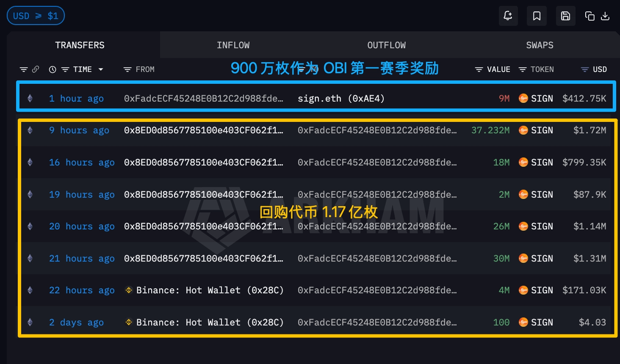Open the '21 hours ago' transaction link
Screen dimensions: 620x364
click(82, 259)
